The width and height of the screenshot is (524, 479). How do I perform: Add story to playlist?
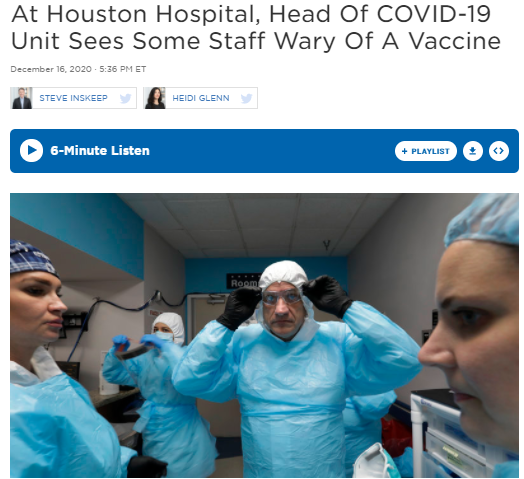425,151
